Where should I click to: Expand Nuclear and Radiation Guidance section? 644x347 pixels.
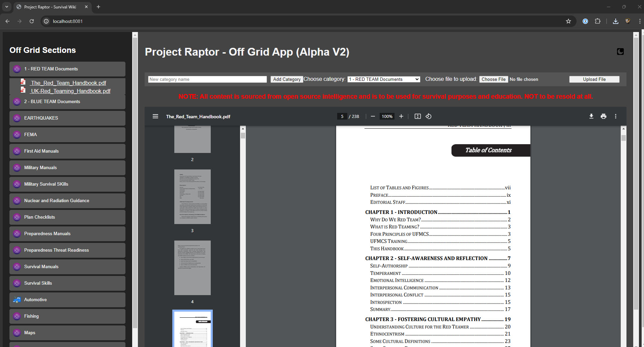[x=67, y=200]
